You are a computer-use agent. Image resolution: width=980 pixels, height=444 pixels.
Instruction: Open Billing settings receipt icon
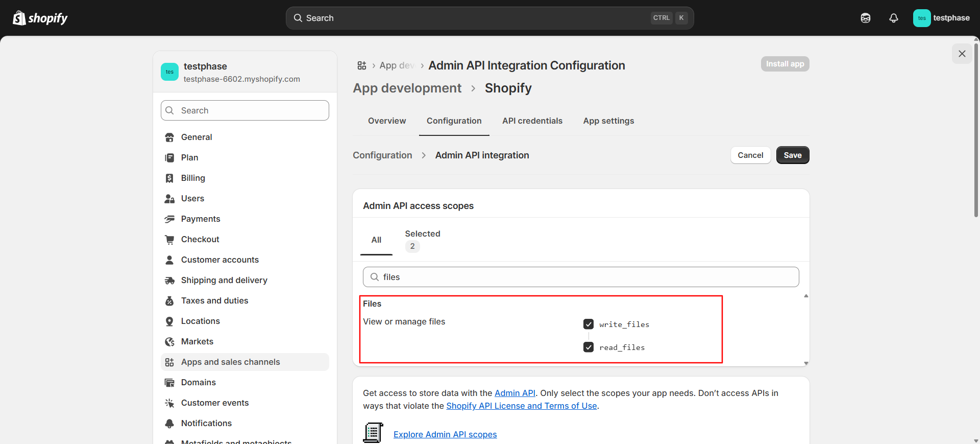(169, 178)
